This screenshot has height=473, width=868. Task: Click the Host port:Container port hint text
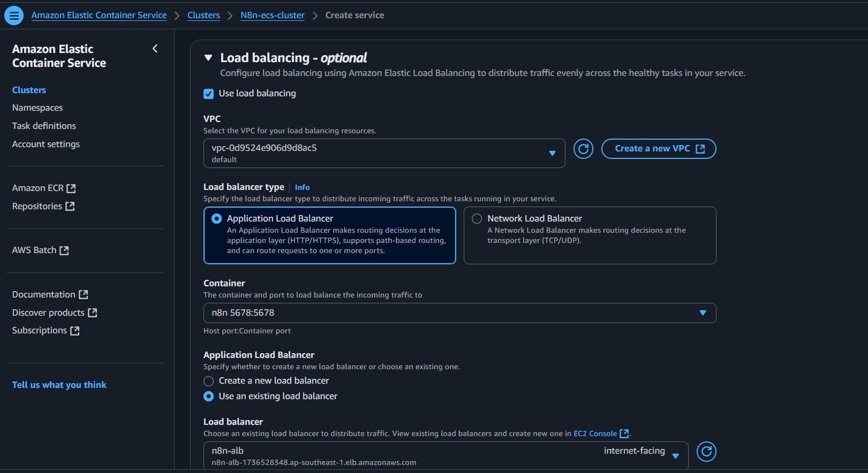[x=247, y=331]
